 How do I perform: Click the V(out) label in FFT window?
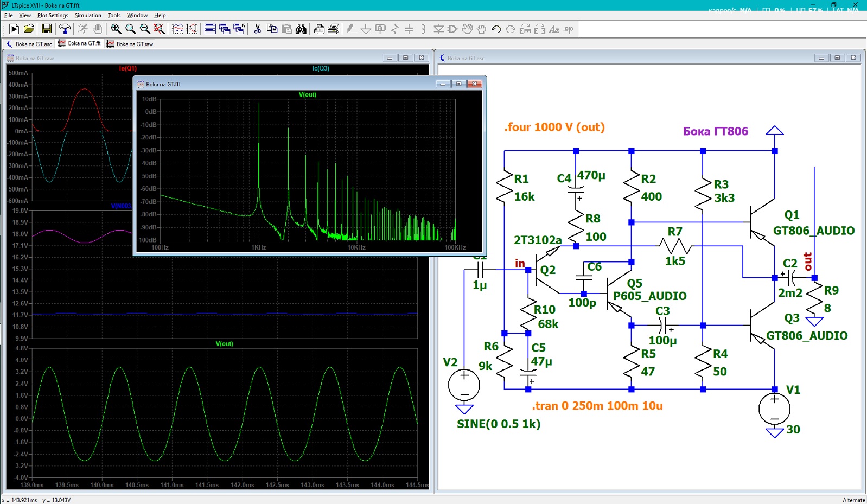click(x=308, y=94)
